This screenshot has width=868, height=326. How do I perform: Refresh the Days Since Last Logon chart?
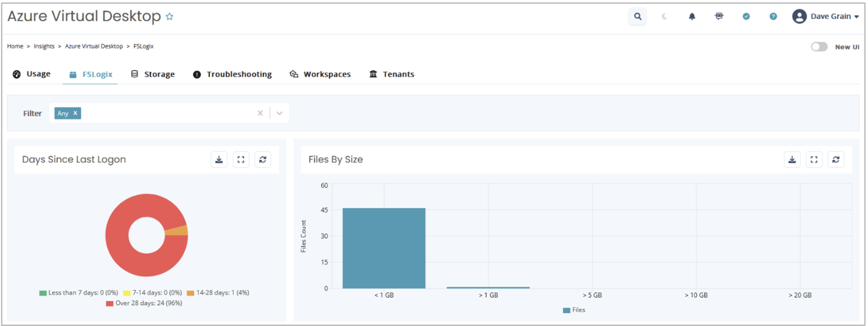263,160
